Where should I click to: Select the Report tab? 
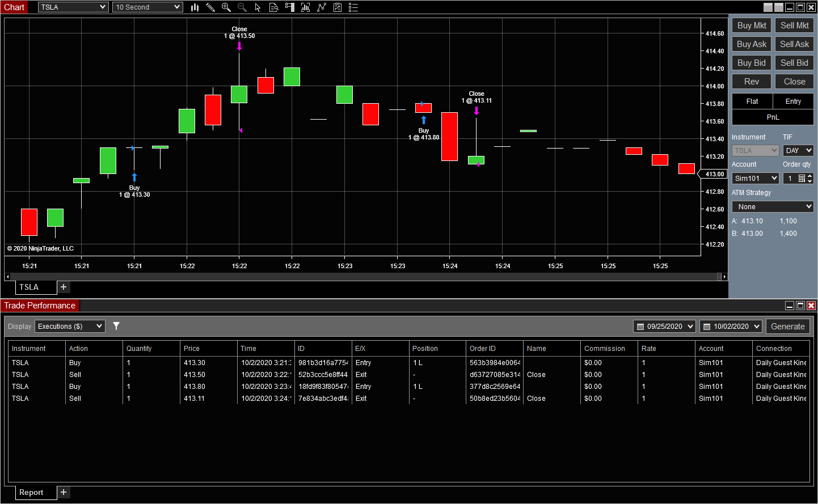[34, 492]
